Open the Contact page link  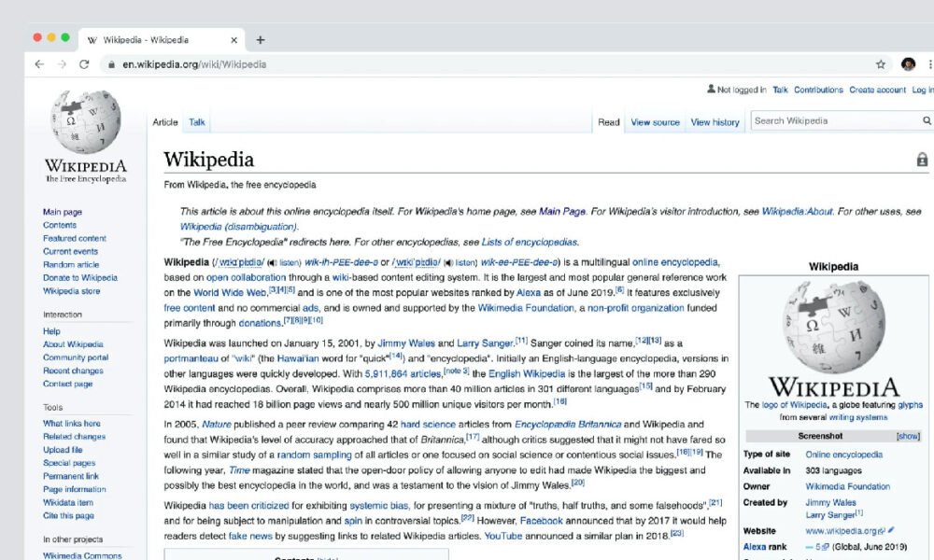[x=67, y=384]
